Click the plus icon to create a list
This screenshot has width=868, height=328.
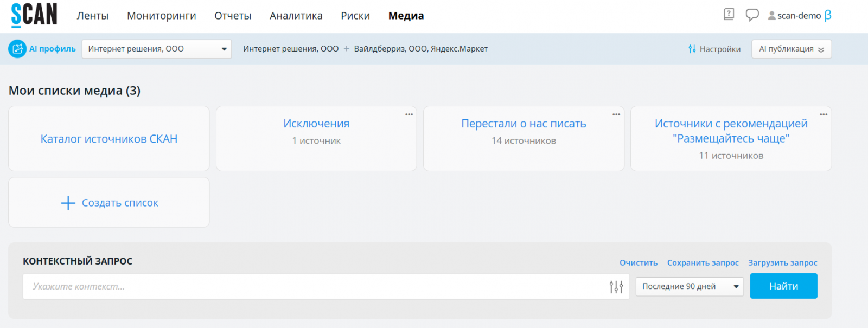coord(68,203)
